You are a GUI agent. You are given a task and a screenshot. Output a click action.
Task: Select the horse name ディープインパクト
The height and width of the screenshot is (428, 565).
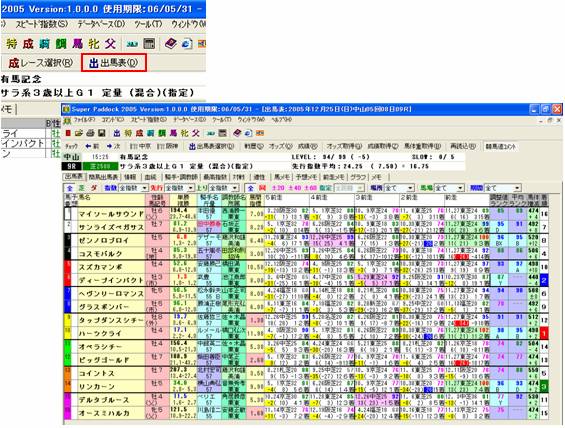pos(111,280)
